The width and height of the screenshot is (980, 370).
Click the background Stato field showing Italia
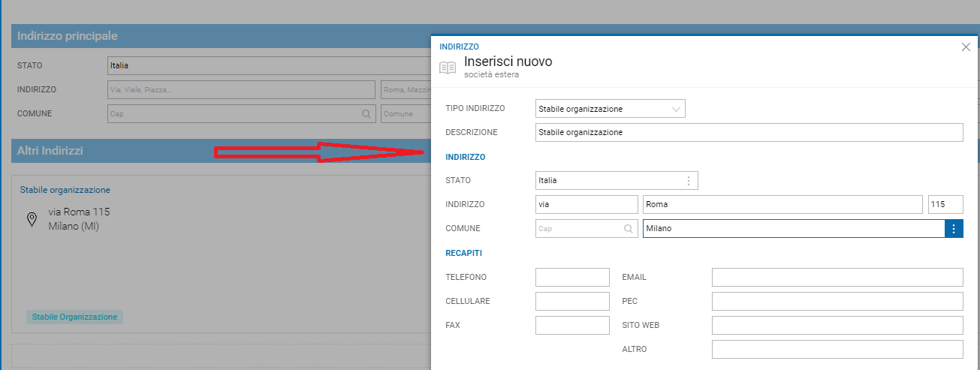(x=269, y=65)
